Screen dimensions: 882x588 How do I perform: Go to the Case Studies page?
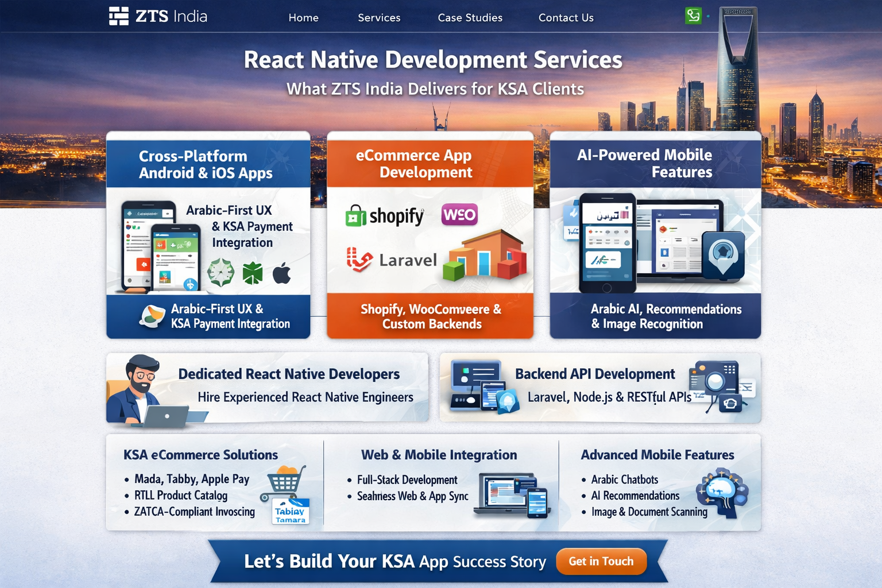point(470,18)
